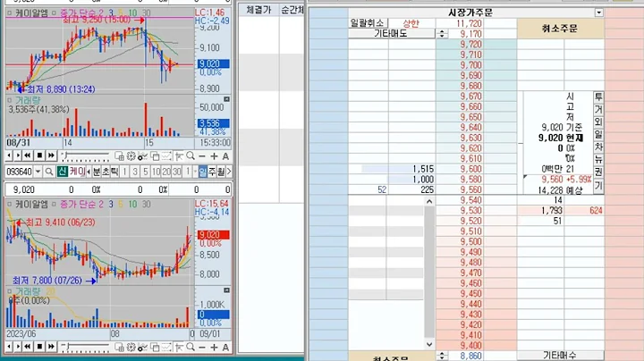Fast-forward daily chart with double-right arrow
The image size is (644, 361).
click(x=51, y=347)
